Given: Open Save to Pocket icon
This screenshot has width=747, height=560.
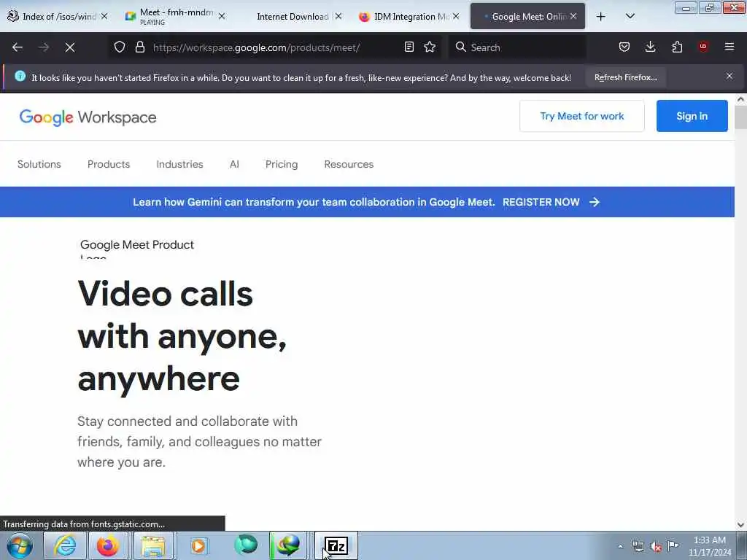Looking at the screenshot, I should (x=624, y=47).
